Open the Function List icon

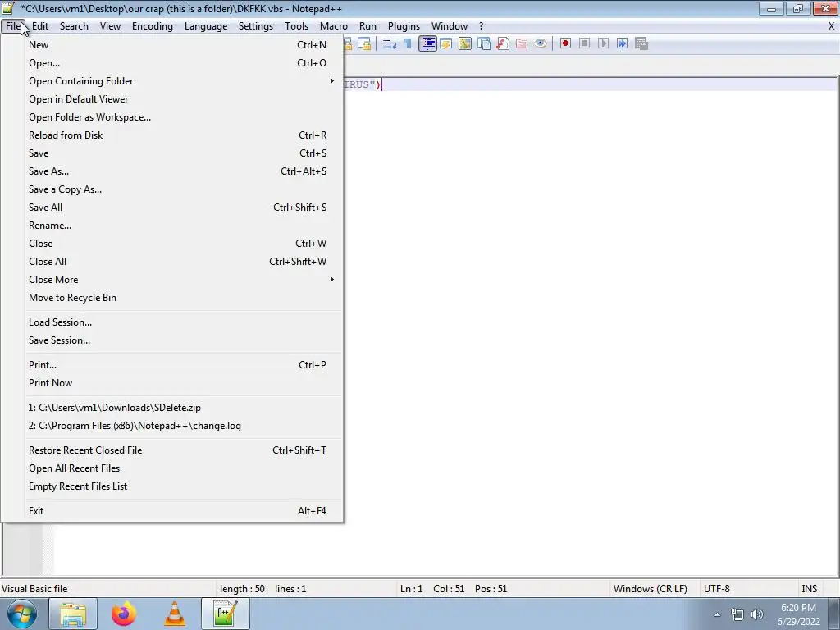503,44
